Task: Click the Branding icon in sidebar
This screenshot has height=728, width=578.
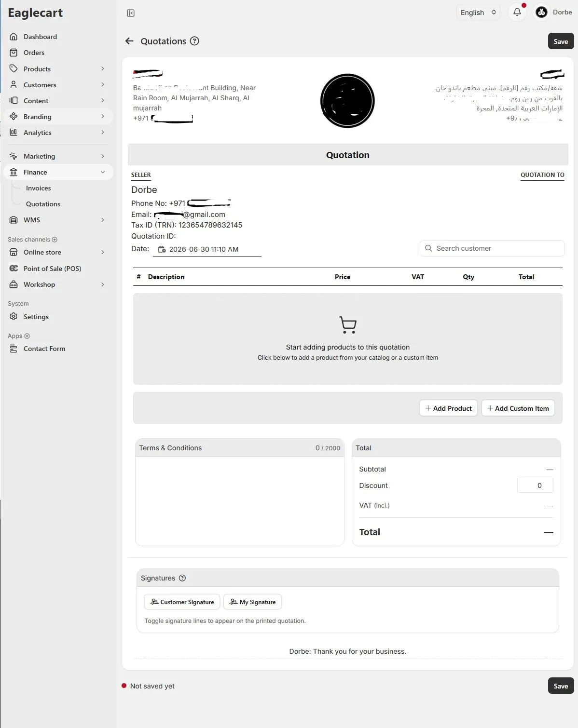Action: (x=14, y=116)
